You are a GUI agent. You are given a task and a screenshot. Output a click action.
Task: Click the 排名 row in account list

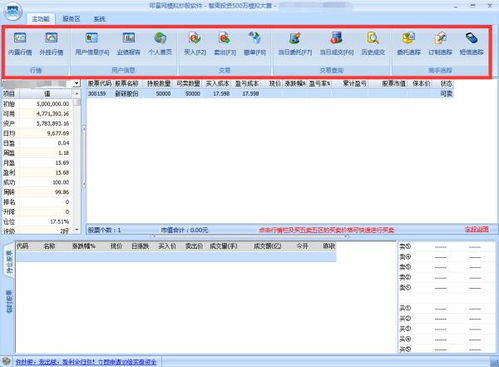(x=37, y=202)
